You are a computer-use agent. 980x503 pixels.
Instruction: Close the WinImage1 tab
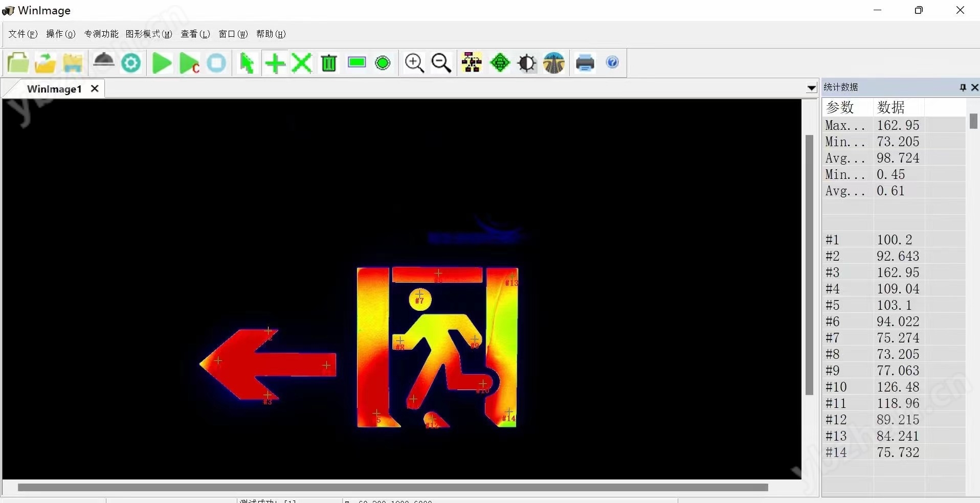pyautogui.click(x=95, y=88)
